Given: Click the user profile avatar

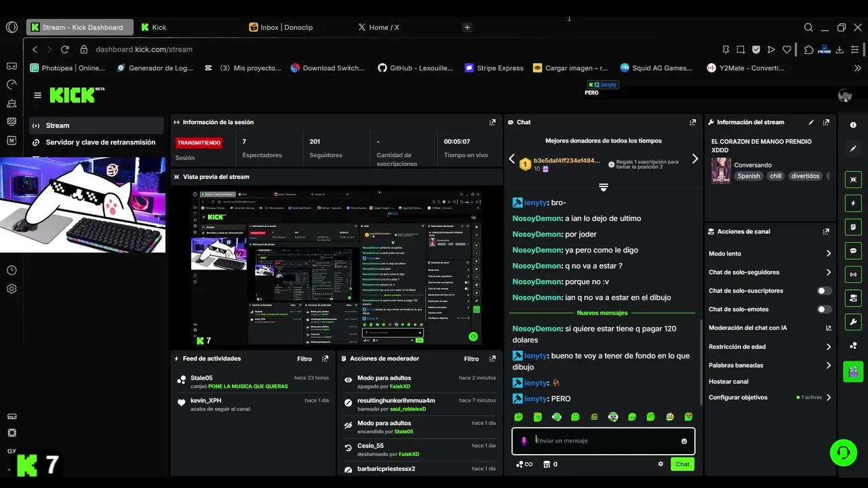Looking at the screenshot, I should pos(845,96).
